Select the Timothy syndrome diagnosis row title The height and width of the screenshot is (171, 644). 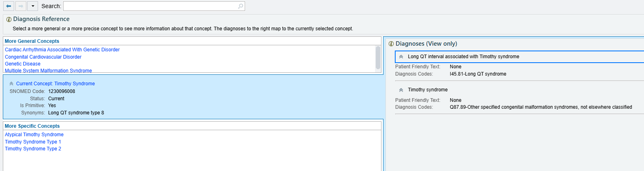[x=428, y=90]
